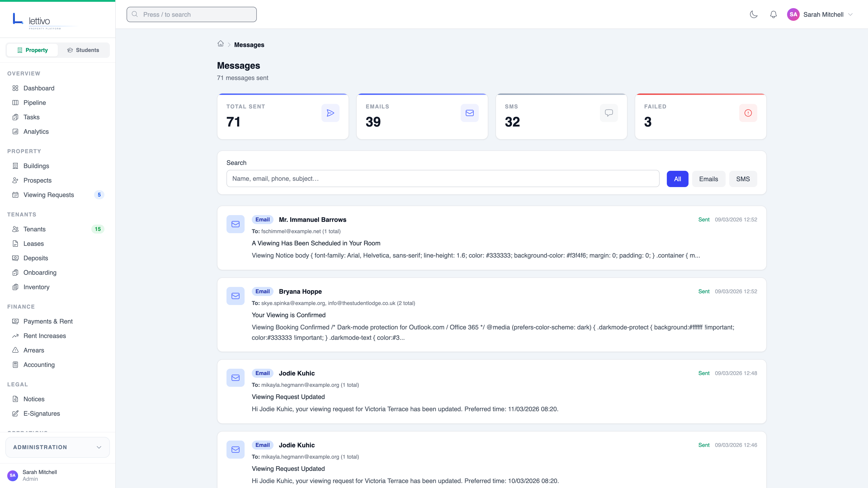This screenshot has width=868, height=488.
Task: Select the Dashboard icon in the sidebar
Action: [16, 88]
